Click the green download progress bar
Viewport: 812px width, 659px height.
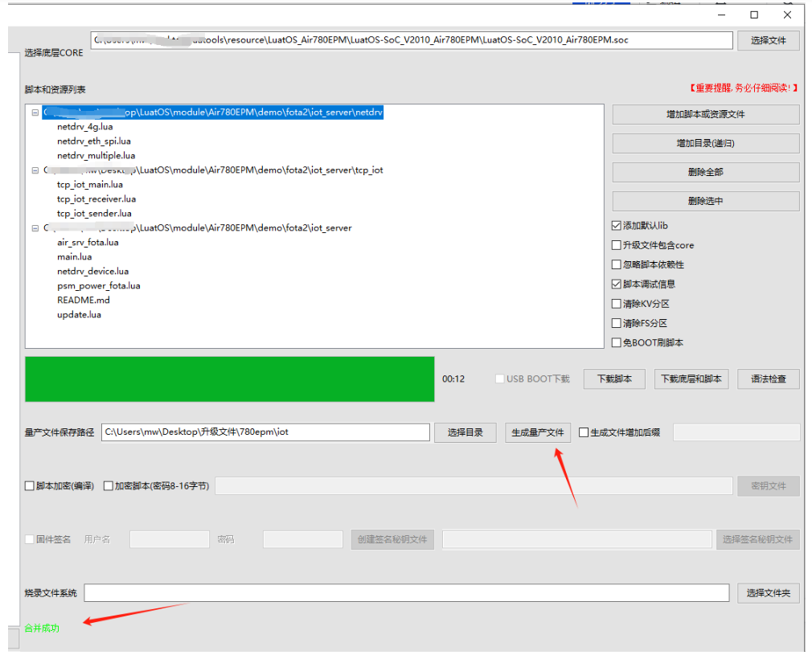[x=229, y=379]
